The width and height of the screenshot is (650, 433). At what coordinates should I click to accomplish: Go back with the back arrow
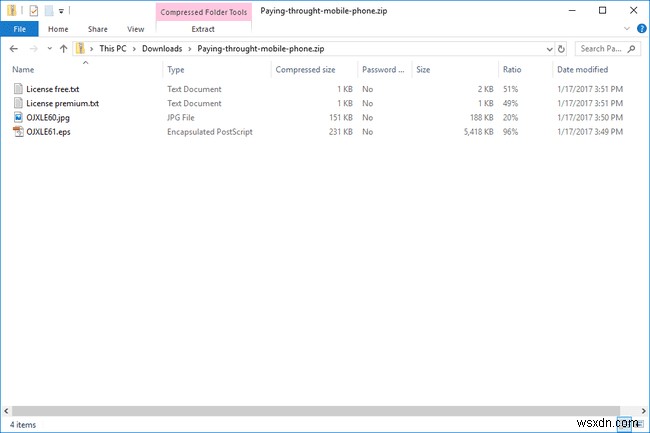tap(14, 49)
